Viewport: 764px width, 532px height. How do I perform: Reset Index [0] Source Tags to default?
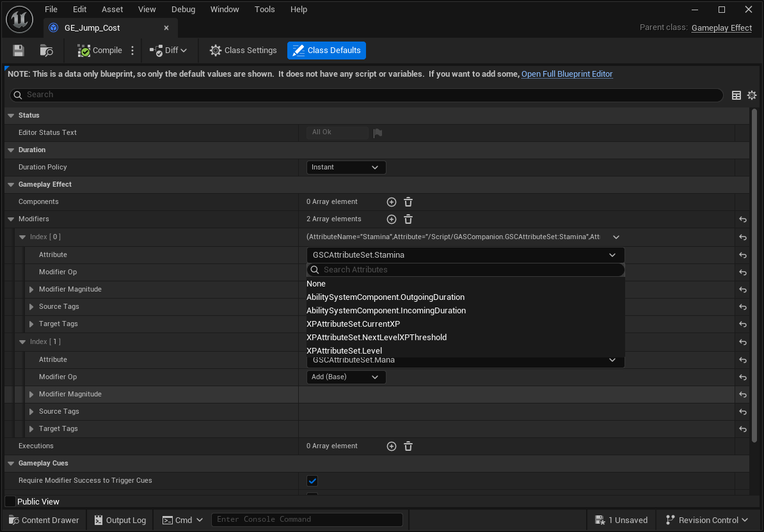742,307
